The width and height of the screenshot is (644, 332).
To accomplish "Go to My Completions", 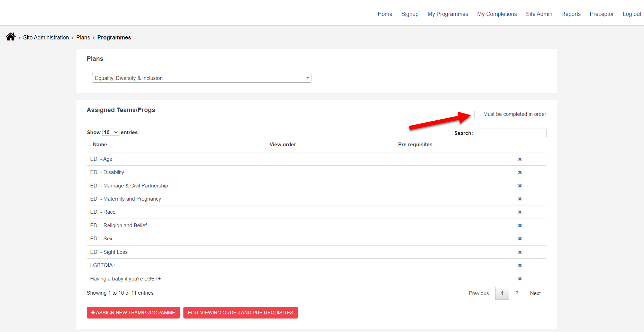I will pyautogui.click(x=497, y=14).
